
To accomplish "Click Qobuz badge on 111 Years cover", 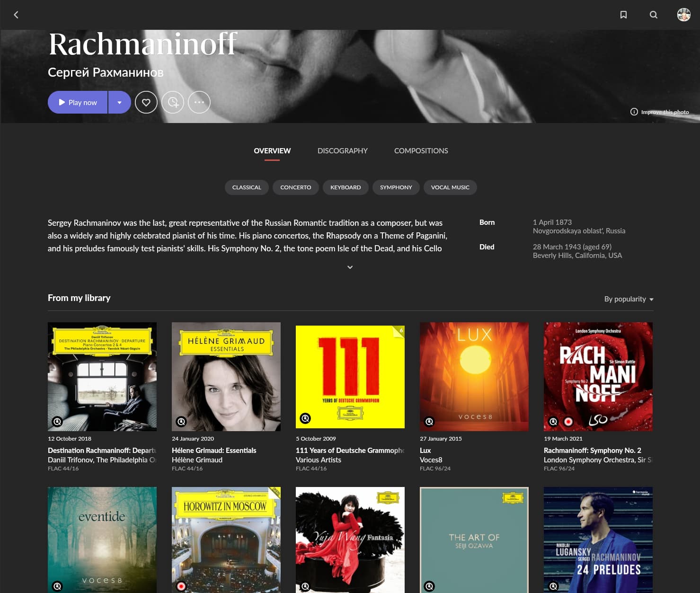I will [305, 418].
